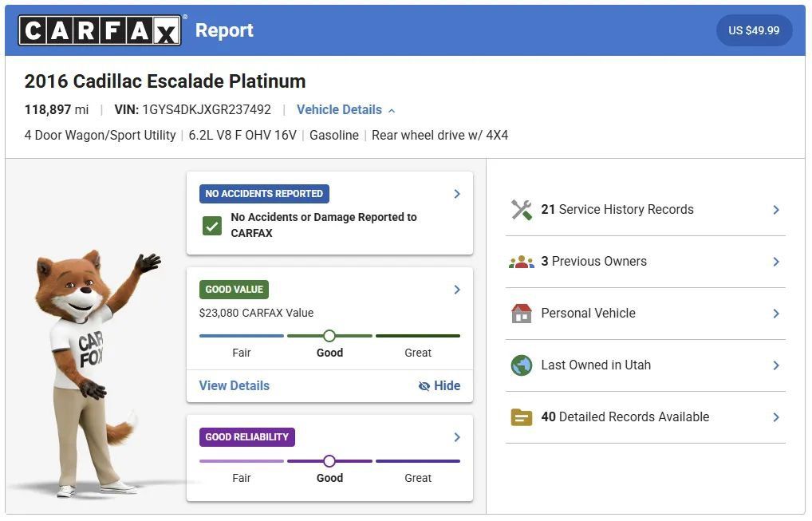The image size is (812, 521).
Task: Click the green No Accidents checkmark box
Action: (x=212, y=226)
